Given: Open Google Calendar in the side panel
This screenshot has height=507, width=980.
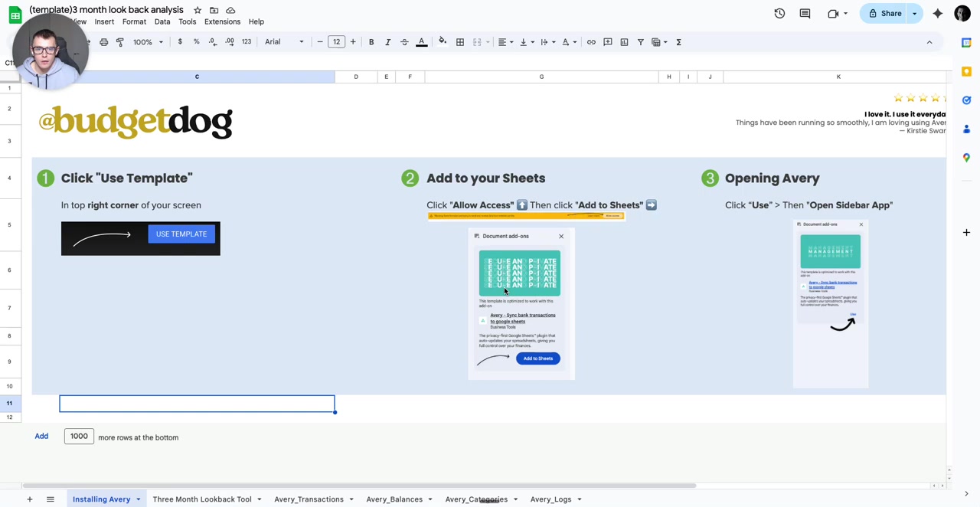Looking at the screenshot, I should (x=966, y=42).
